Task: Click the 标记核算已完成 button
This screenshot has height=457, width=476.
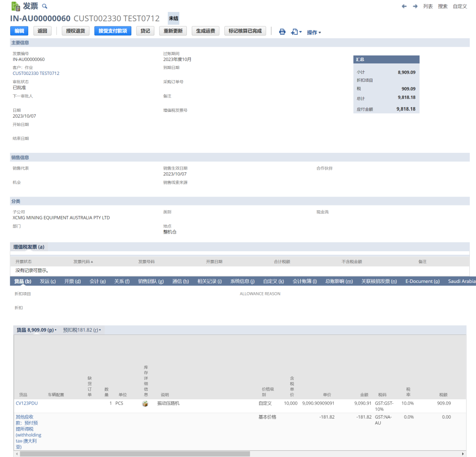Action: [245, 31]
